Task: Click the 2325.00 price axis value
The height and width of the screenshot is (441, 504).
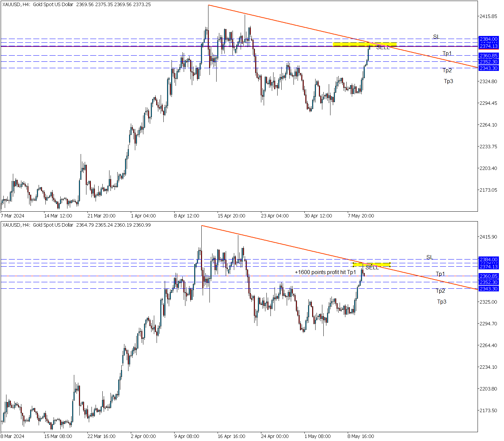Action: [x=488, y=302]
